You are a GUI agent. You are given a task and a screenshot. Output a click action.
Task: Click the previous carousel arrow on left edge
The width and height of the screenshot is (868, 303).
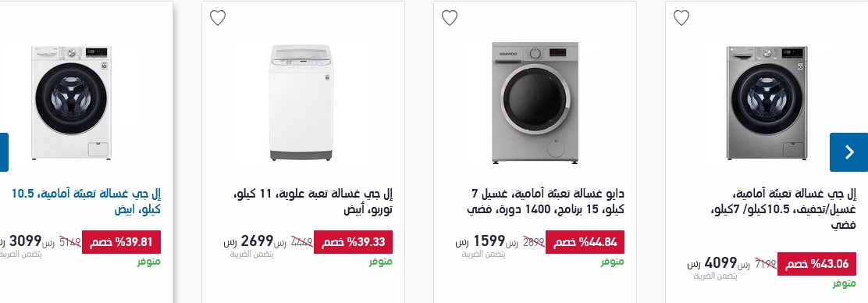pos(4,152)
